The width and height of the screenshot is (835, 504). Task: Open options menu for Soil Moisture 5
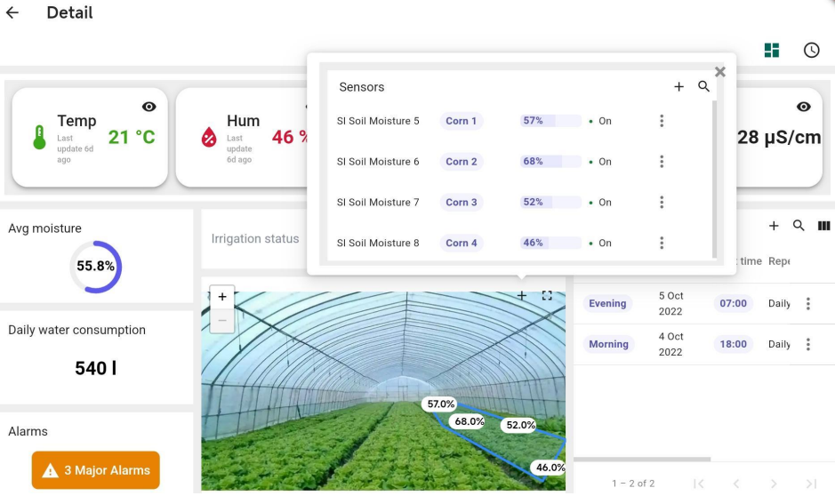(x=662, y=121)
